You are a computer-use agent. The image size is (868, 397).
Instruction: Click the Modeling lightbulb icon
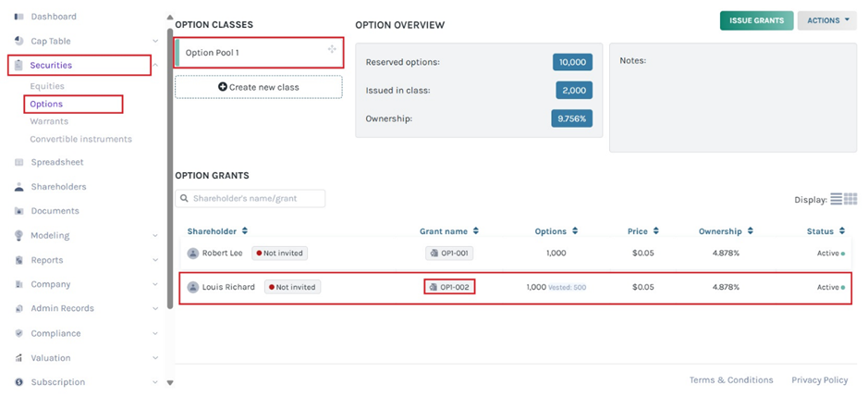[x=19, y=236]
